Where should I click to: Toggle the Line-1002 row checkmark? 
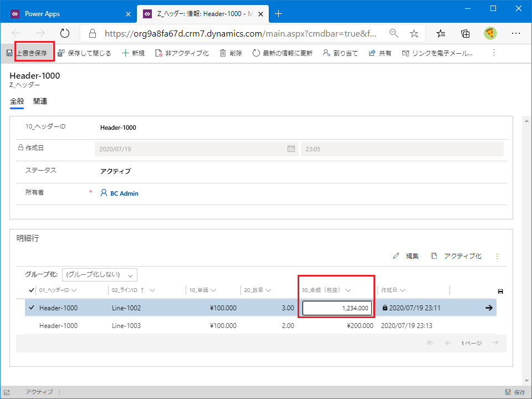(32, 308)
